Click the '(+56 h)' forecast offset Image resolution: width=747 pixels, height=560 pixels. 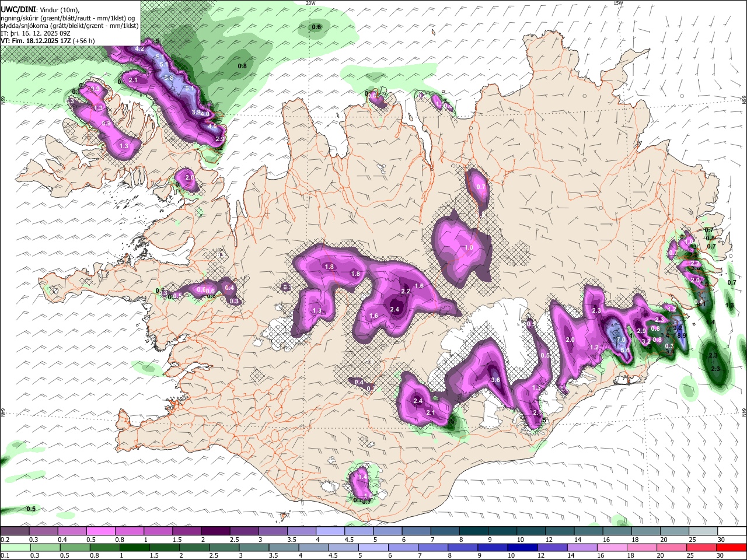(x=84, y=41)
